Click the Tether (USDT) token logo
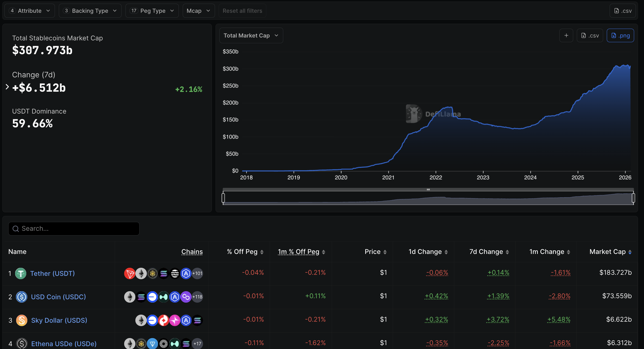This screenshot has width=644, height=349. pos(21,273)
